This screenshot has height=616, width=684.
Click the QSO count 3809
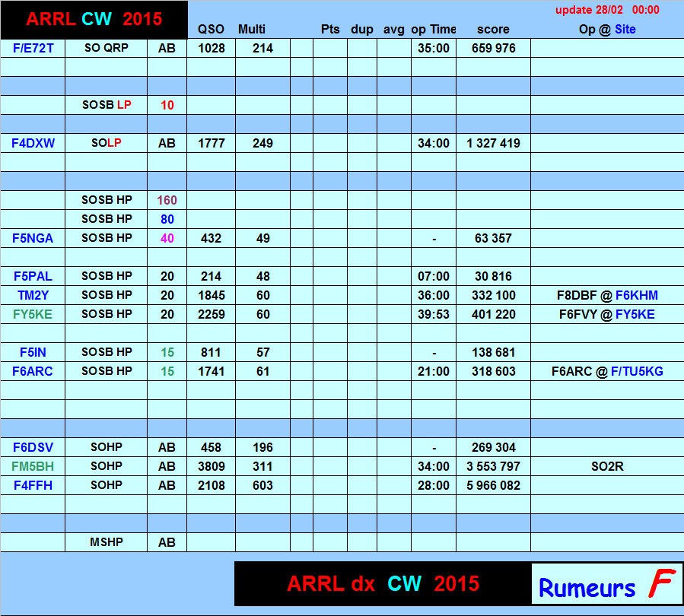pos(211,466)
